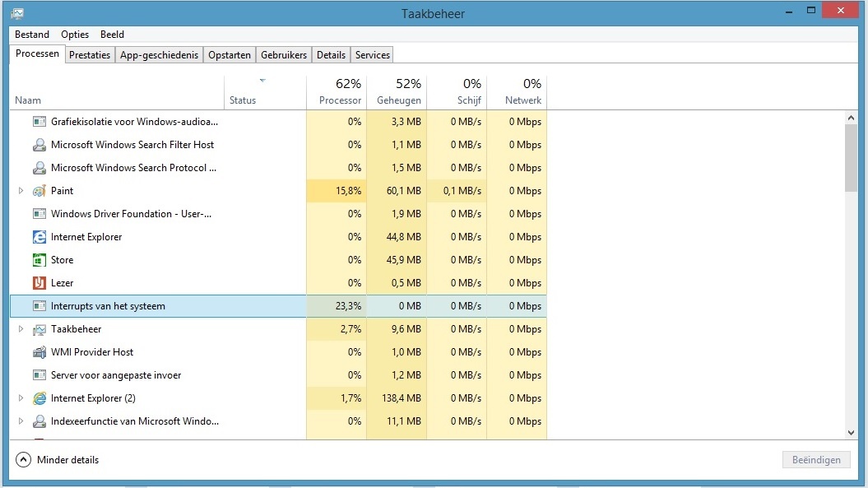Click the Grafiekisolatie voor Windows-audio icon
The height and width of the screenshot is (488, 868).
click(x=39, y=122)
